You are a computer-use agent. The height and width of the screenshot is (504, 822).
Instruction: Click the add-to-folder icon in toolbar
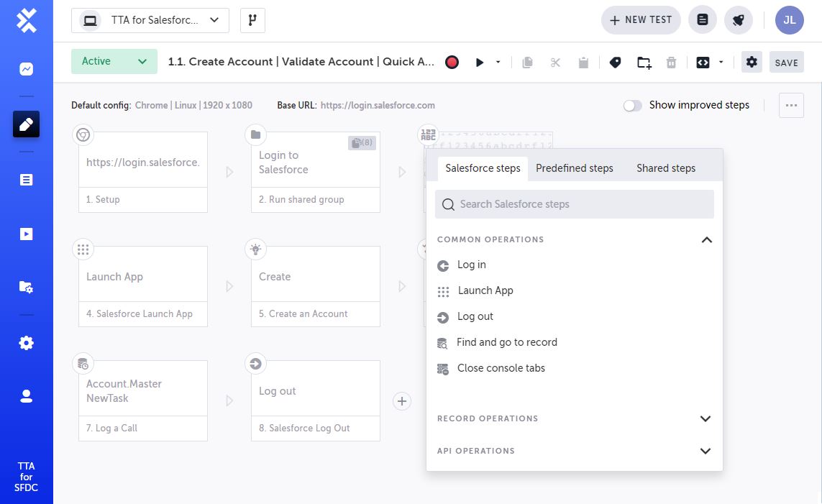644,63
